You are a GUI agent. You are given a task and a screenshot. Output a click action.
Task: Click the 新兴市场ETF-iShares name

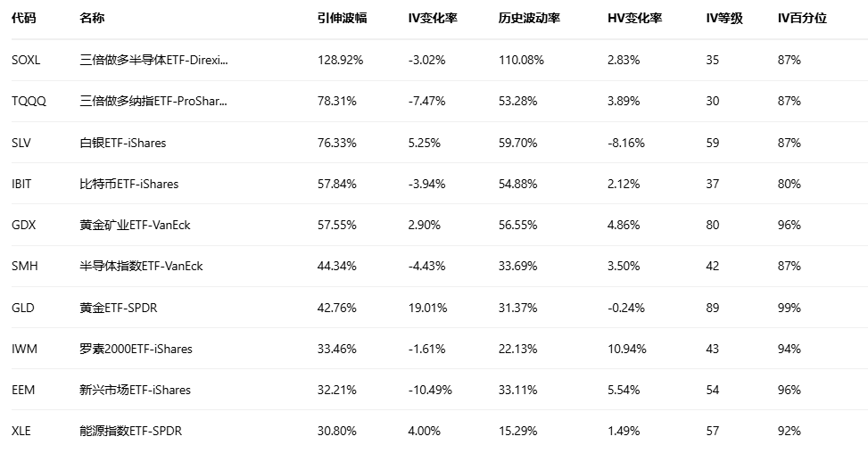[135, 390]
